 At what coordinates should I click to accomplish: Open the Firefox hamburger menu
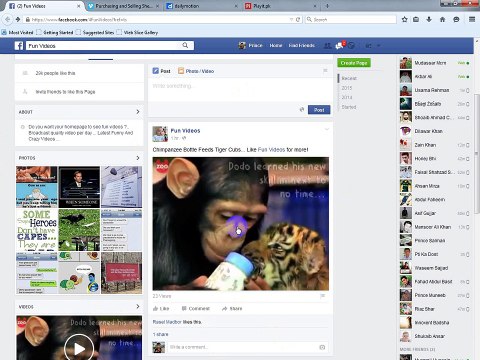(x=472, y=19)
